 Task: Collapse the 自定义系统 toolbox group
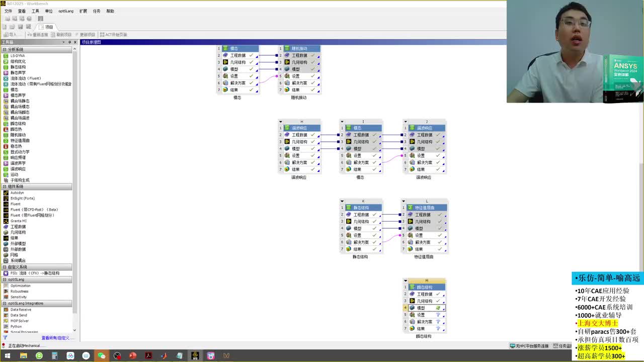click(x=5, y=267)
